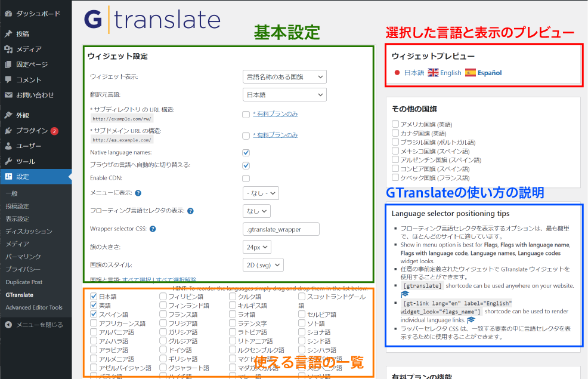Click the user icon beside ユーザー
Image resolution: width=588 pixels, height=379 pixels.
pyautogui.click(x=8, y=146)
